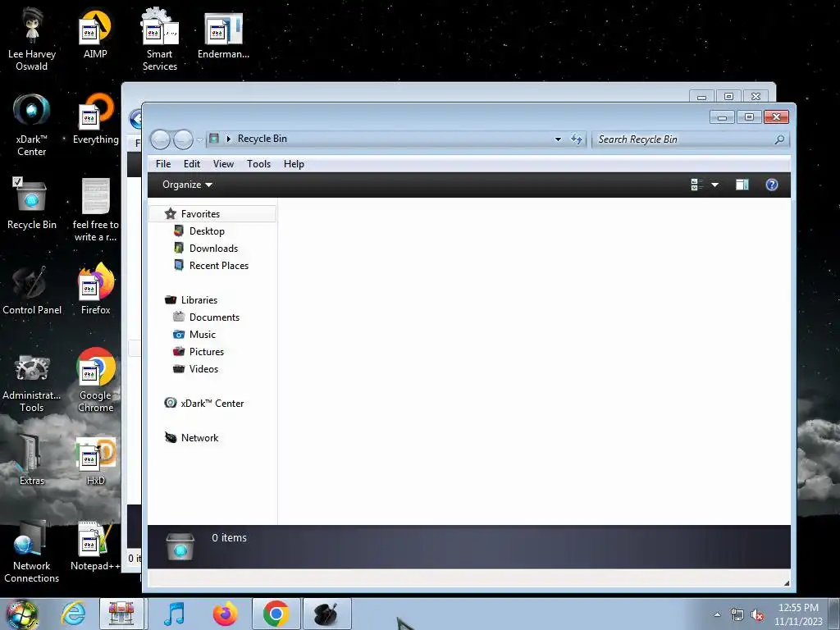
Task: Minimize the background Explorer window
Action: pyautogui.click(x=702, y=97)
